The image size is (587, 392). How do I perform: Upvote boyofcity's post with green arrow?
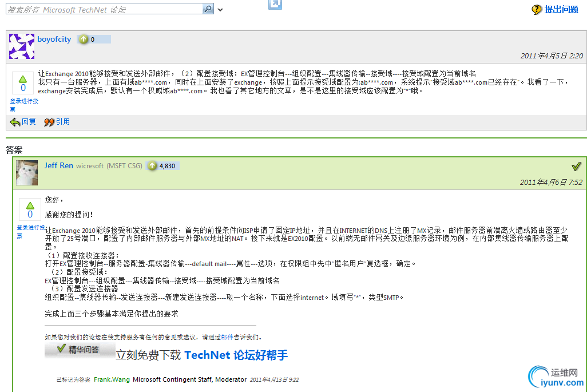23,79
